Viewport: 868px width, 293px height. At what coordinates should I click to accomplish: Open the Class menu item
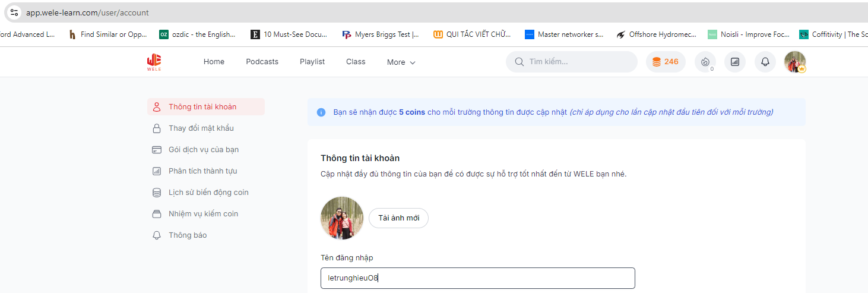356,62
